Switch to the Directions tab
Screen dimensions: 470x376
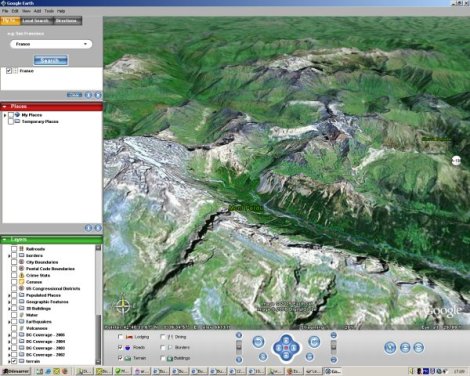click(67, 21)
